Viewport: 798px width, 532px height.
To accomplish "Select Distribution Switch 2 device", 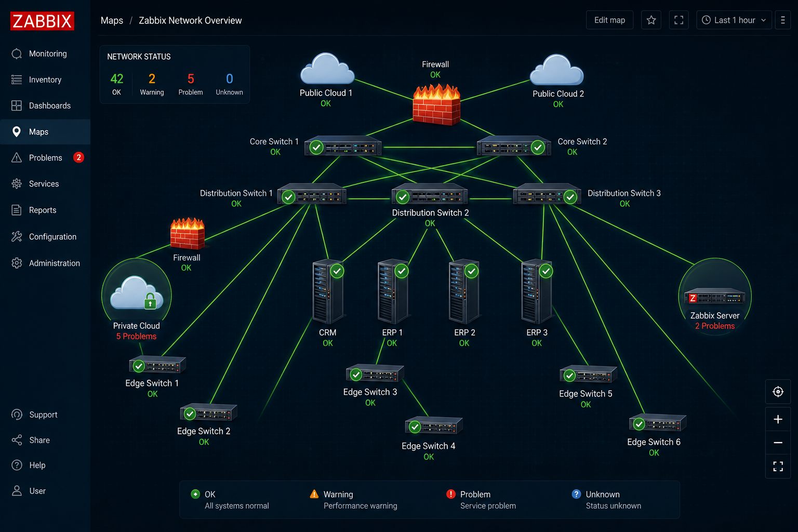I will pyautogui.click(x=430, y=194).
